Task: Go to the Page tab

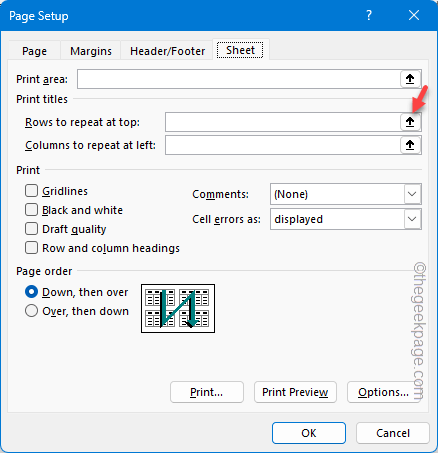Action: pos(34,51)
